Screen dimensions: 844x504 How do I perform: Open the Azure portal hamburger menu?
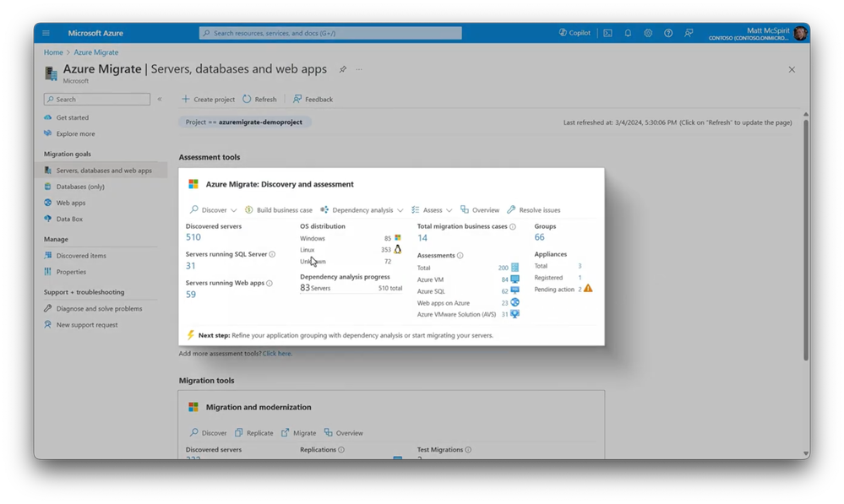point(46,33)
